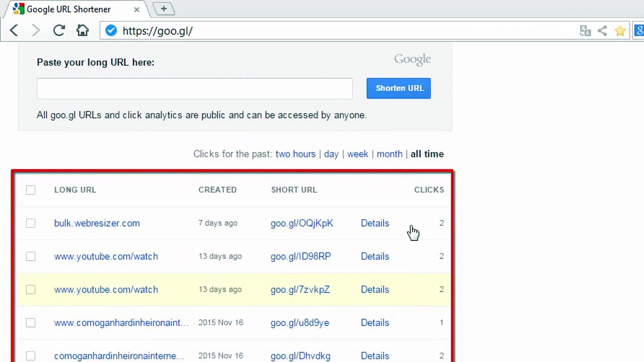The height and width of the screenshot is (362, 644).
Task: Click the Shorten URL button
Action: pyautogui.click(x=398, y=88)
